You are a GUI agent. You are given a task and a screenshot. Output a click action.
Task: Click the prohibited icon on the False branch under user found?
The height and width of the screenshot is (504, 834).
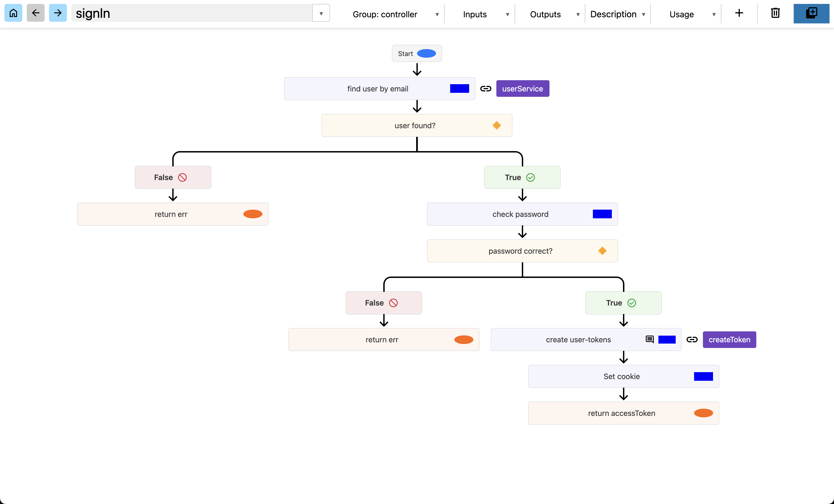182,177
